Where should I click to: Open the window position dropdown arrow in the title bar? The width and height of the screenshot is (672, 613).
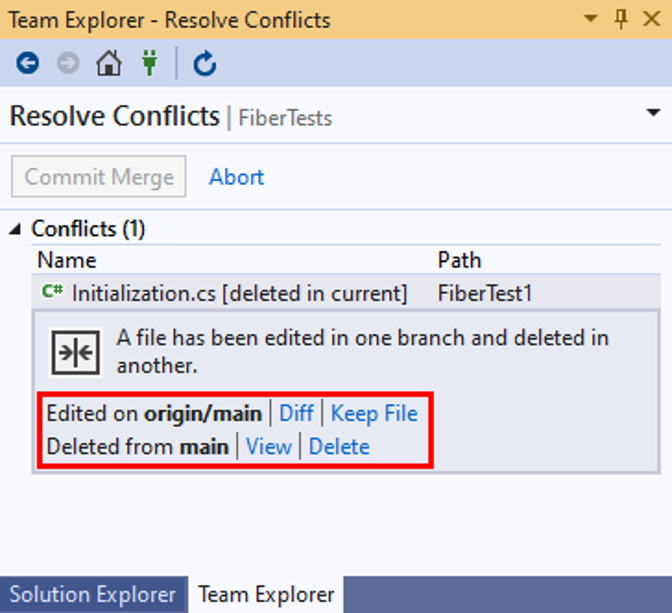coord(591,19)
